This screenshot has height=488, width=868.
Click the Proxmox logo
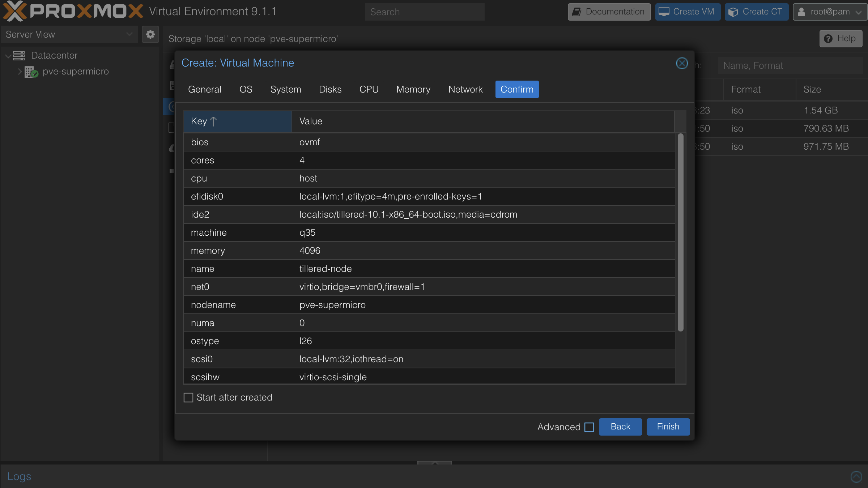(x=15, y=11)
